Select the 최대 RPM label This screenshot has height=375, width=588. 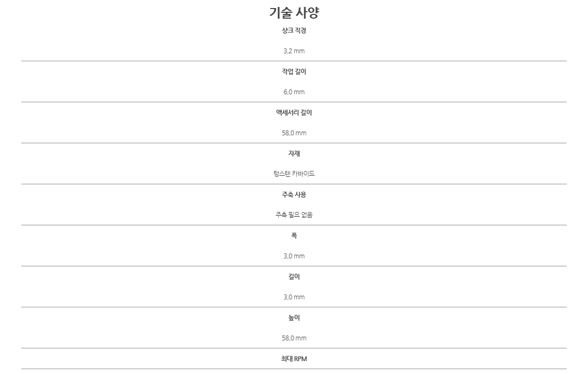tap(294, 358)
